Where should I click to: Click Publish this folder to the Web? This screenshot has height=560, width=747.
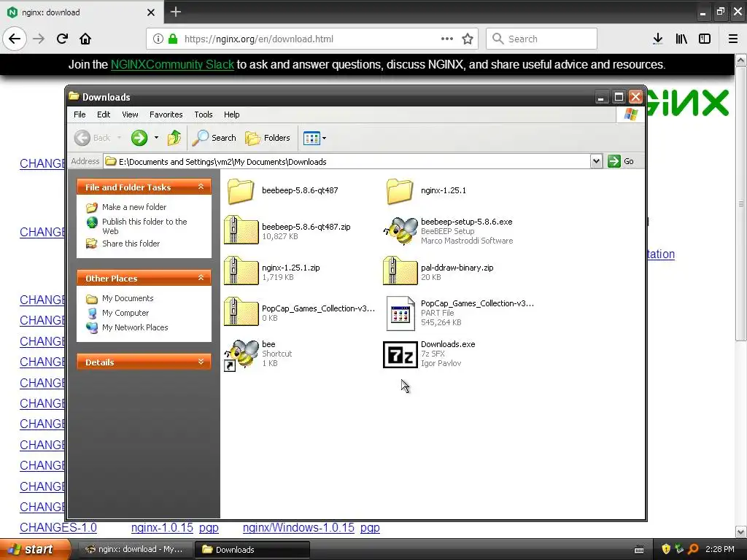click(144, 226)
